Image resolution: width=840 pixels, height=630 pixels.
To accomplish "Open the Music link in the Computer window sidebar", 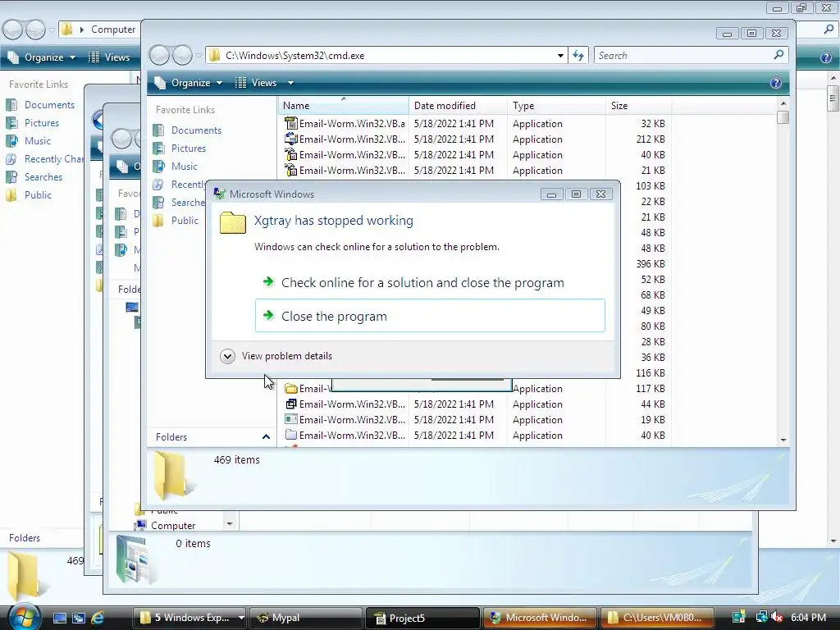I will point(38,141).
